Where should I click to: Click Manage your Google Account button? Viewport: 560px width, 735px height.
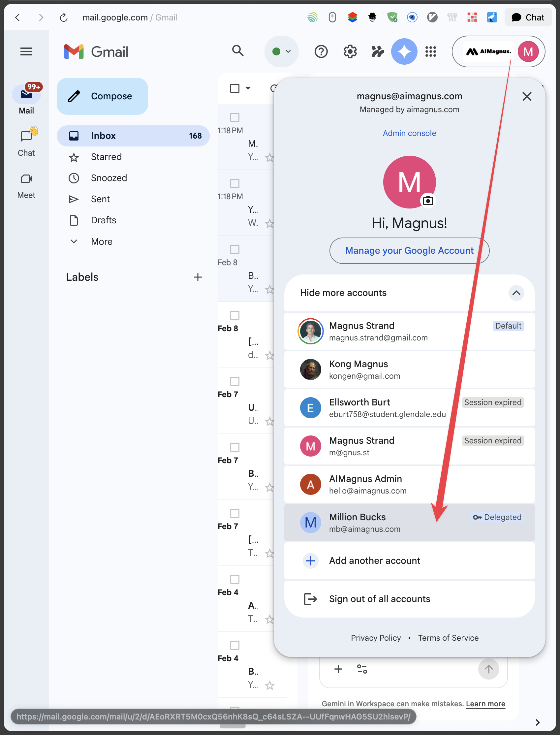point(409,250)
